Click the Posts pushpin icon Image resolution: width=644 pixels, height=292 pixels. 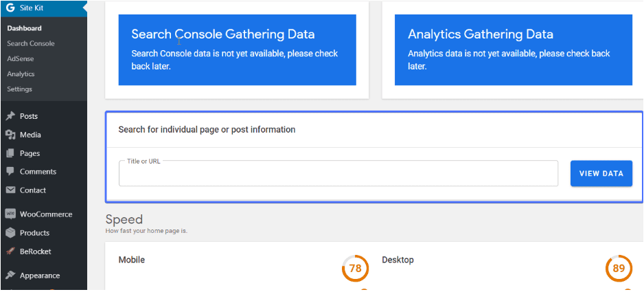click(10, 116)
